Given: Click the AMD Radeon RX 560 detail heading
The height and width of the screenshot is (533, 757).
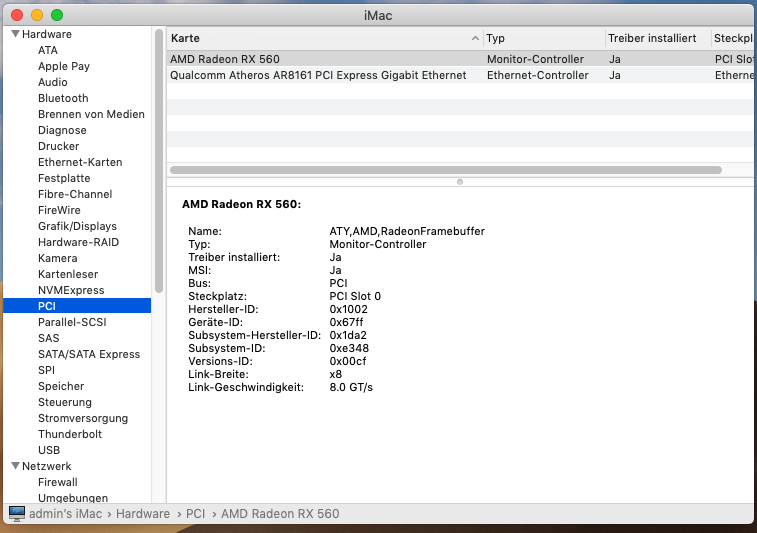Looking at the screenshot, I should (x=241, y=204).
